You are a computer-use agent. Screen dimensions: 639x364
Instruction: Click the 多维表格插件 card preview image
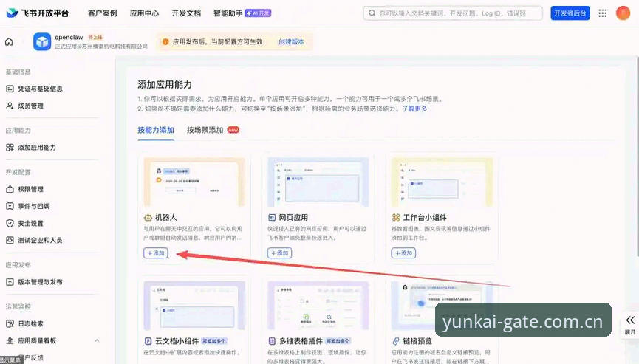(x=318, y=306)
